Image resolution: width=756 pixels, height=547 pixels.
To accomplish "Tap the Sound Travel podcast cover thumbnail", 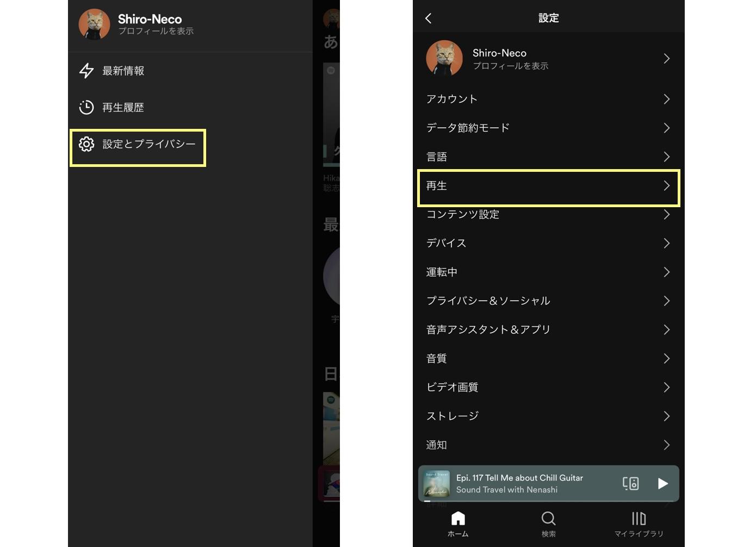I will point(437,484).
